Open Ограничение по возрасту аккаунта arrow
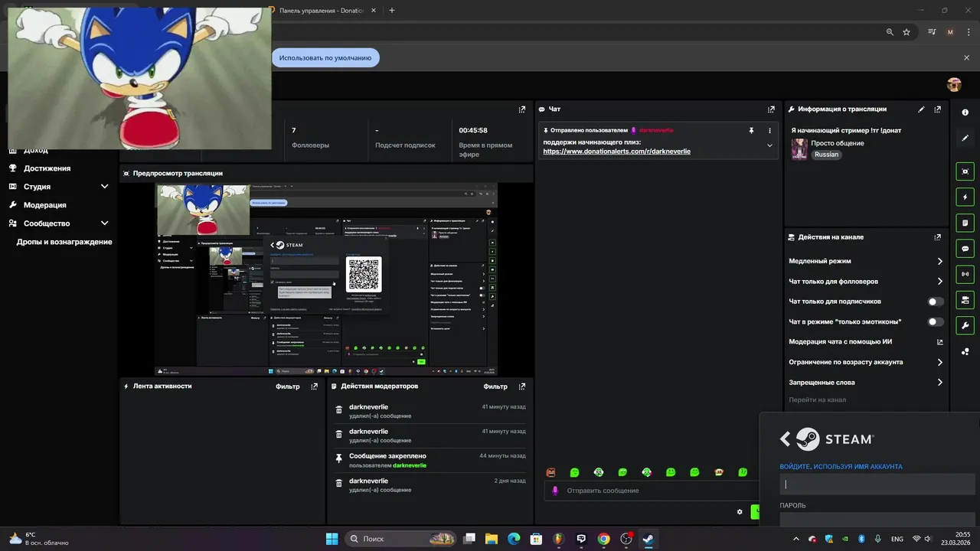Viewport: 980px width, 551px height. (939, 362)
